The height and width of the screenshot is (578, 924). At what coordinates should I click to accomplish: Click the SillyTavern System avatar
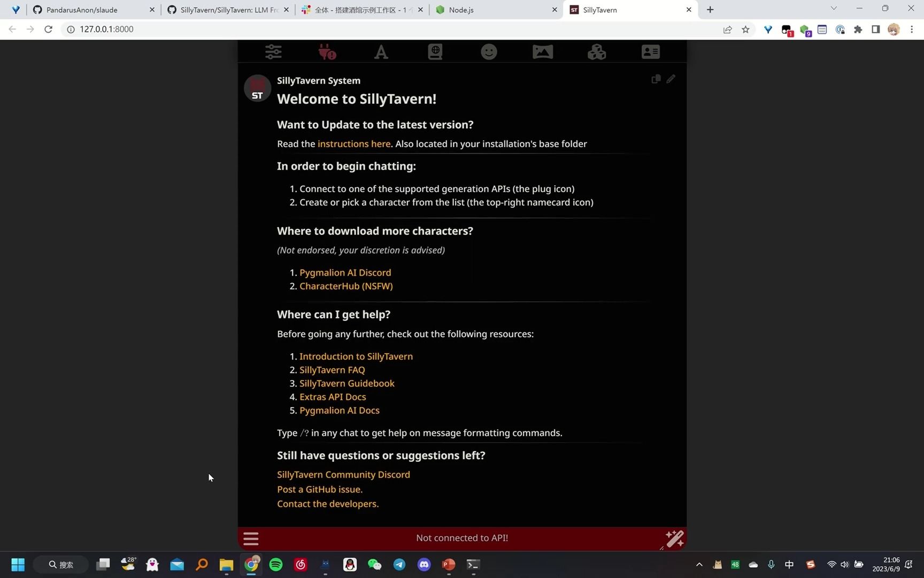(x=257, y=88)
